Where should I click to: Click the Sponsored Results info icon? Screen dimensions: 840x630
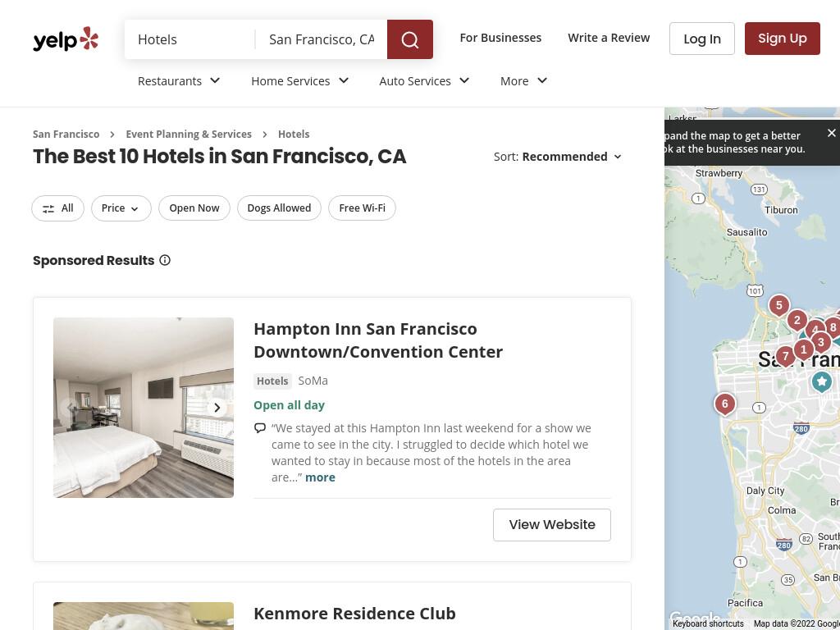165,260
